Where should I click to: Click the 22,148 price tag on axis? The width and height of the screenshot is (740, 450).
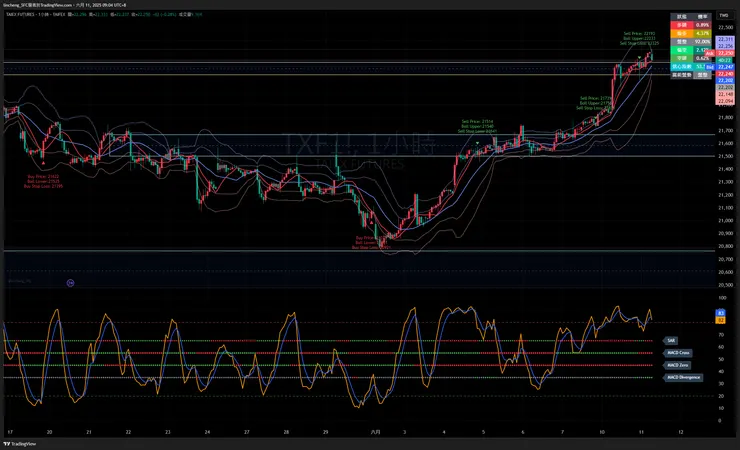(725, 94)
